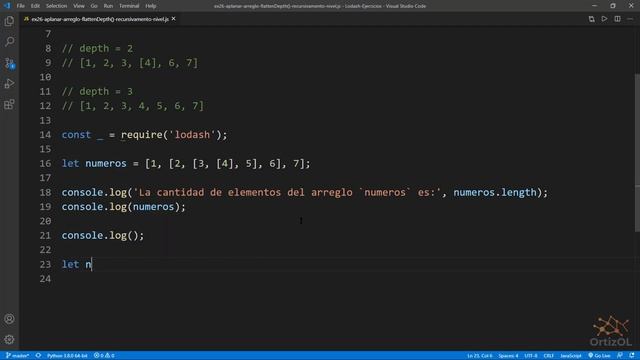640x360 pixels.
Task: Open the Go menu
Action: pos(94,6)
